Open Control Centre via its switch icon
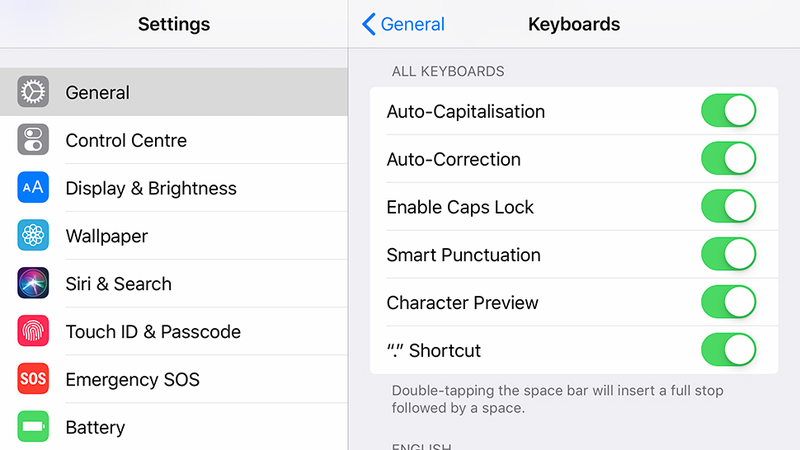800x450 pixels. pyautogui.click(x=33, y=139)
